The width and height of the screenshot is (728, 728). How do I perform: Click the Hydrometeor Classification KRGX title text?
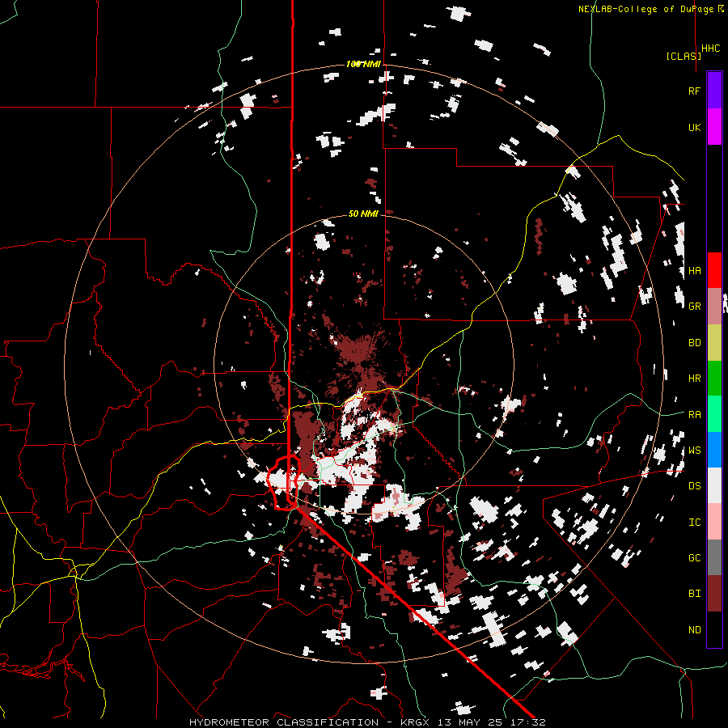point(367,722)
